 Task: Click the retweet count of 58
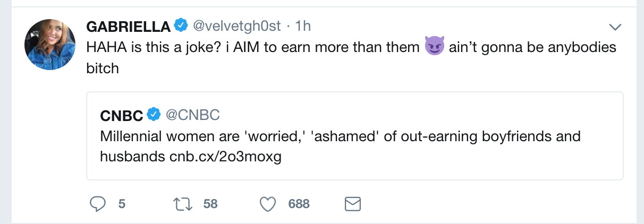click(x=210, y=204)
